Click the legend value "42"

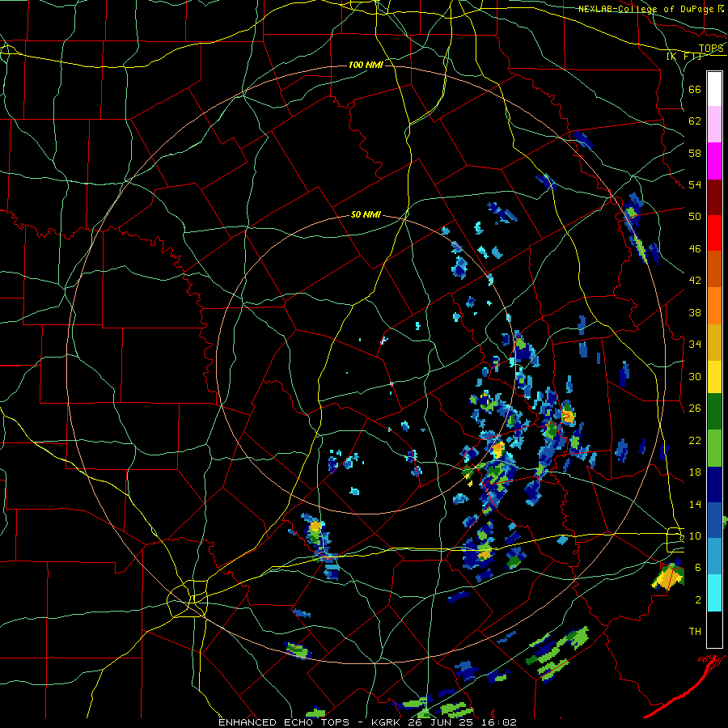[695, 281]
